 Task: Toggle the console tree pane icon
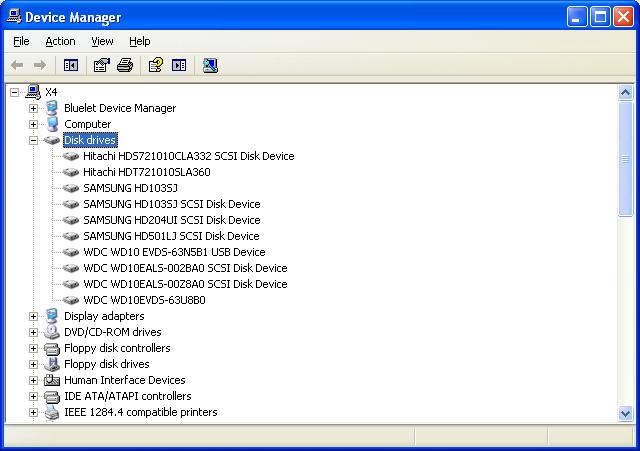[71, 65]
